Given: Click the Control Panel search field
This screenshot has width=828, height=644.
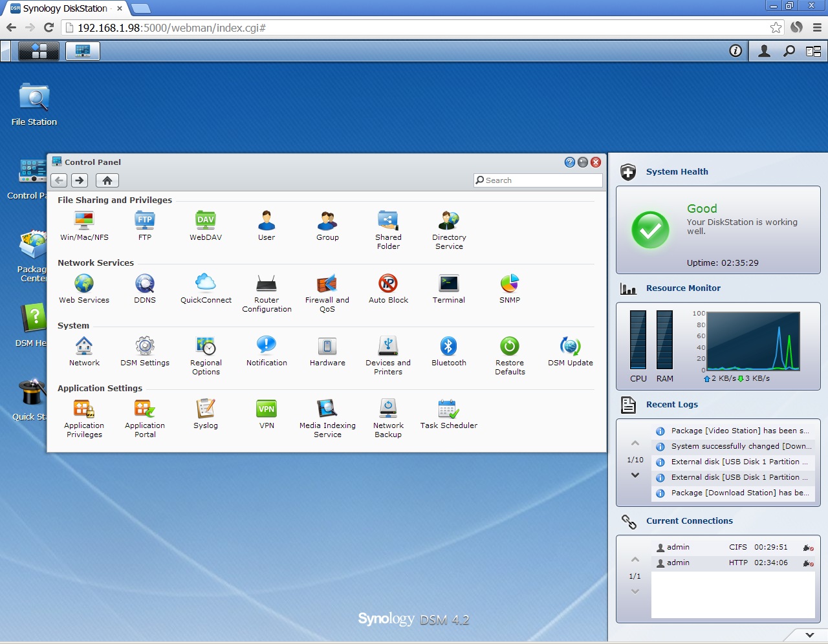Looking at the screenshot, I should click(x=537, y=180).
